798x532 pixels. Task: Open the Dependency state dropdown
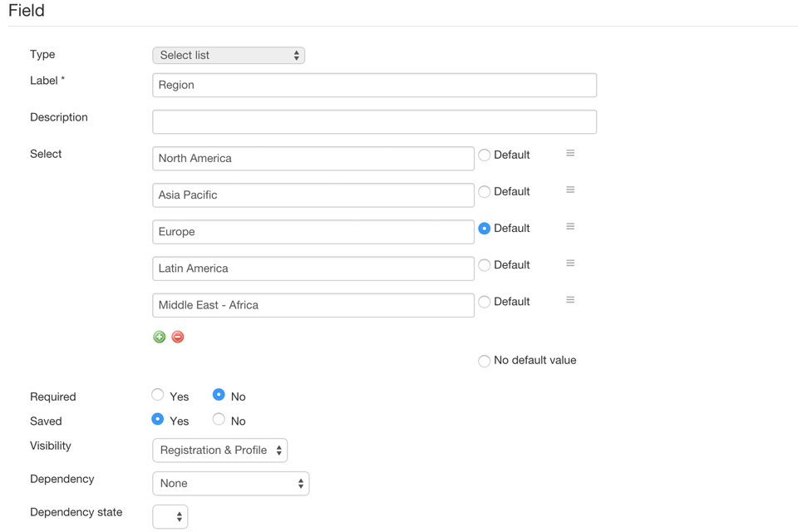click(170, 517)
